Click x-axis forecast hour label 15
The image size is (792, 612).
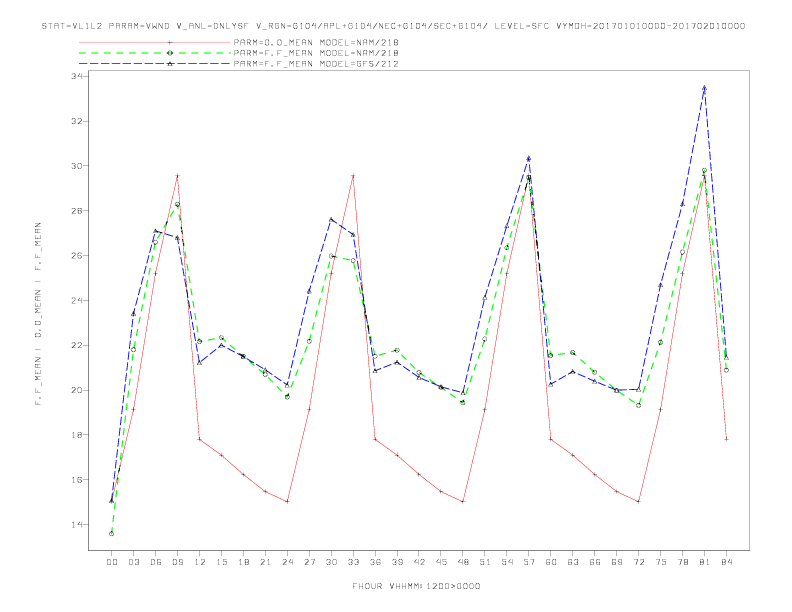(221, 562)
